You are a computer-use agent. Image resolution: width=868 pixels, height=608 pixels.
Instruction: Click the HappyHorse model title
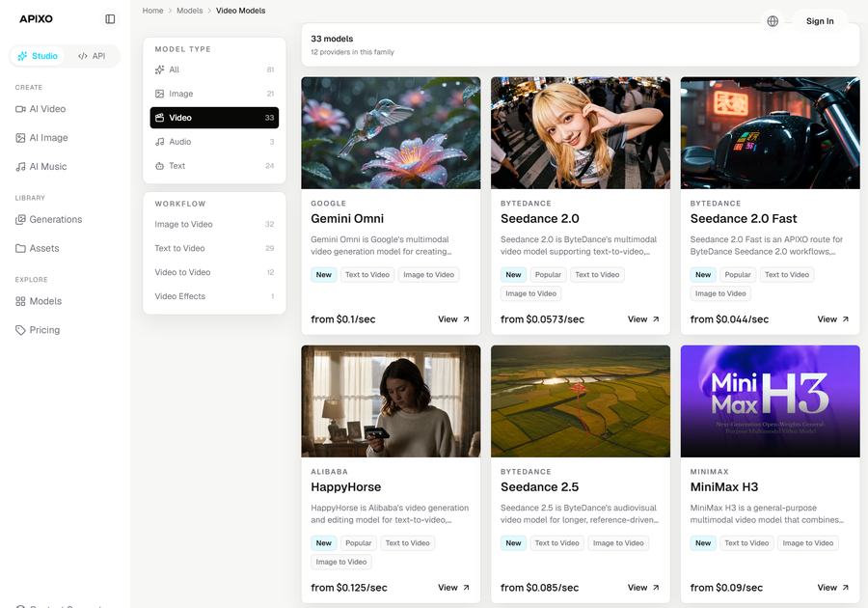346,487
